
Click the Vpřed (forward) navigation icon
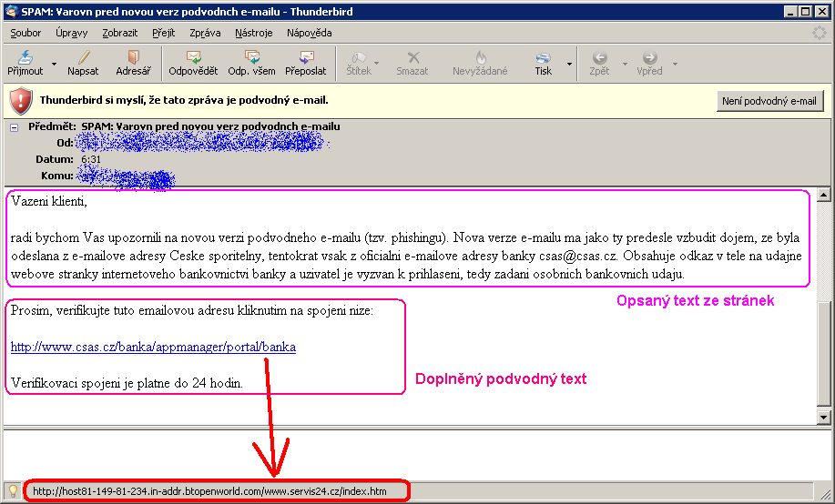(649, 57)
